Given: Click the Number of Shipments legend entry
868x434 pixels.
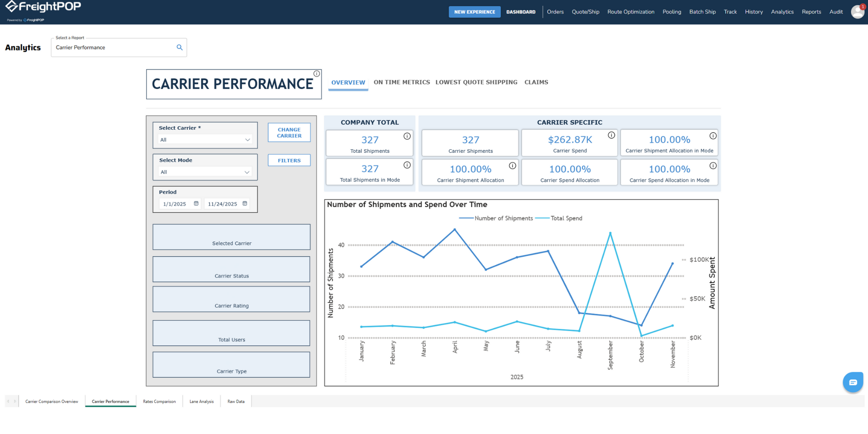Looking at the screenshot, I should tap(496, 218).
